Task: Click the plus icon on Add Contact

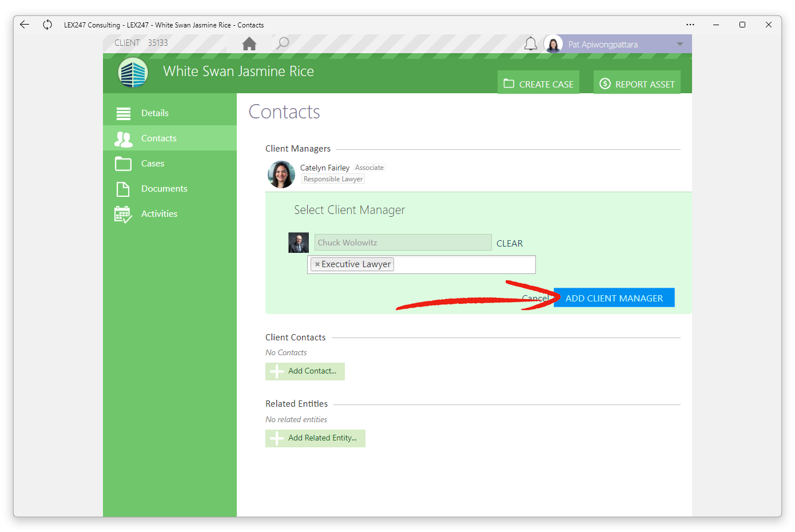Action: [277, 371]
